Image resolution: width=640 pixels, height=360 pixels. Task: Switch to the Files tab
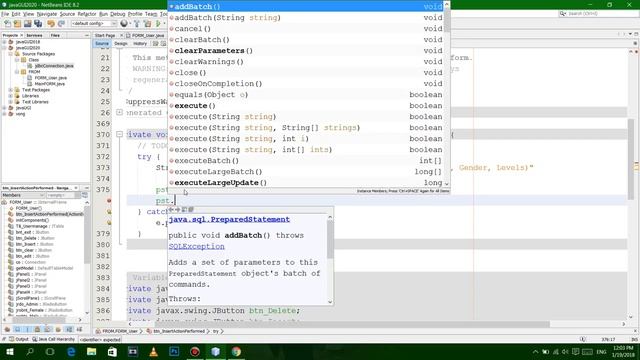[x=55, y=36]
